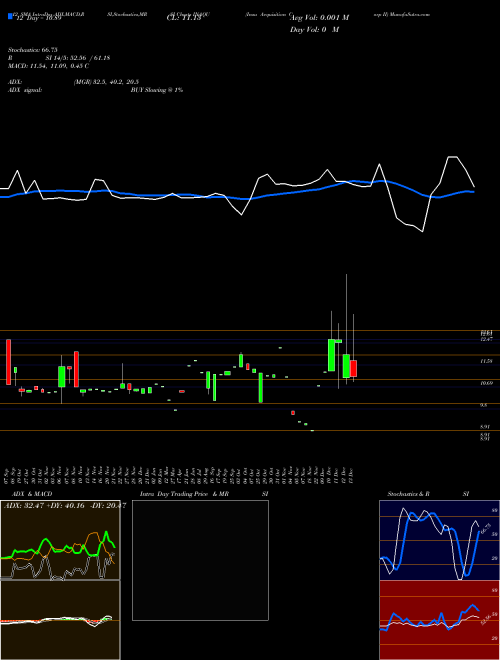
Task: Click the 'ADX: 32.47 +DY: 40.16 -DY: 20.47' header
Action: (x=65, y=506)
